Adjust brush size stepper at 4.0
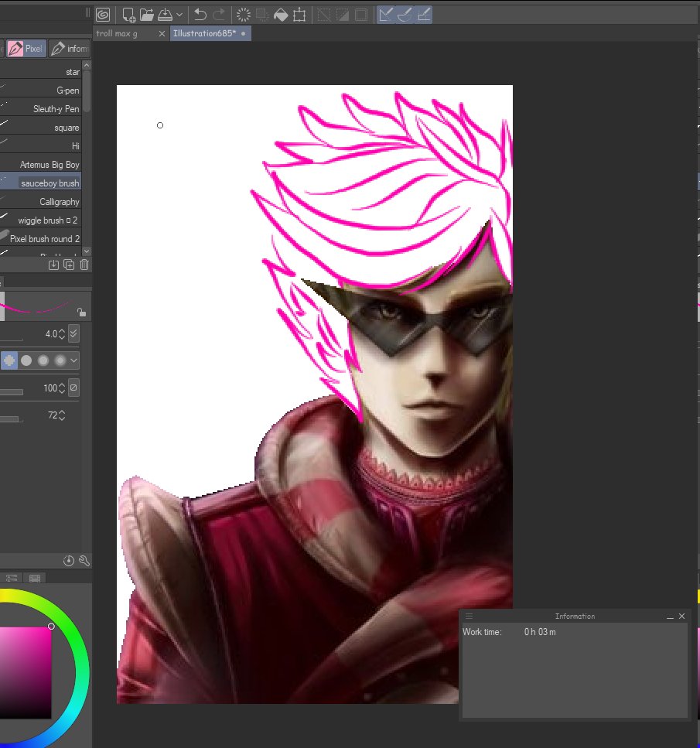The image size is (700, 748). (62, 334)
